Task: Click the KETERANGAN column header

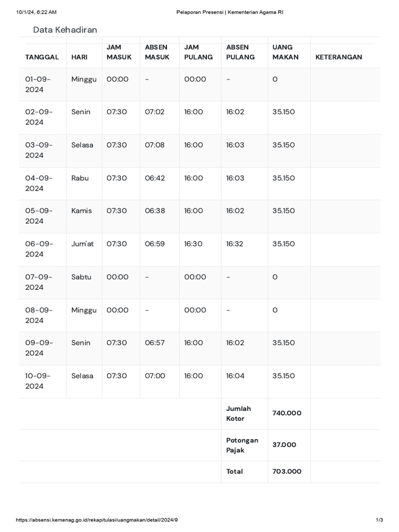Action: pos(339,57)
